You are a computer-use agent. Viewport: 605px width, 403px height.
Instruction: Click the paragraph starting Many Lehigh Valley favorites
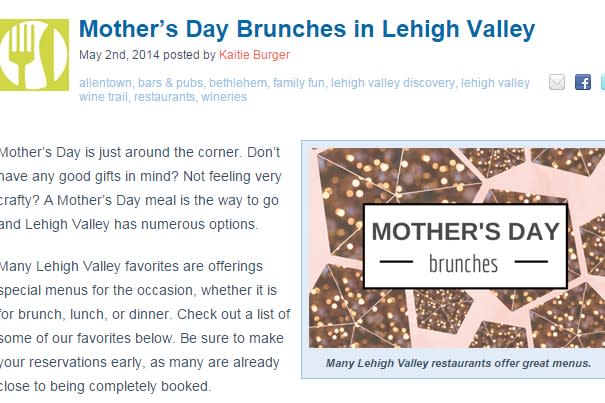coord(145,326)
